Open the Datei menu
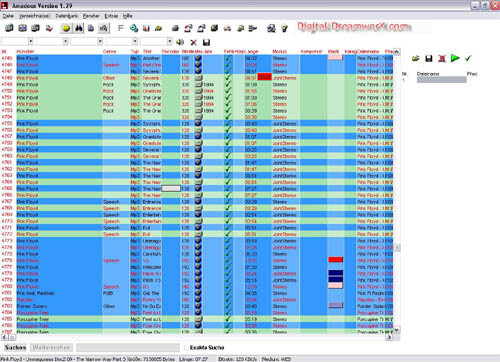This screenshot has height=362, width=500. click(x=8, y=16)
